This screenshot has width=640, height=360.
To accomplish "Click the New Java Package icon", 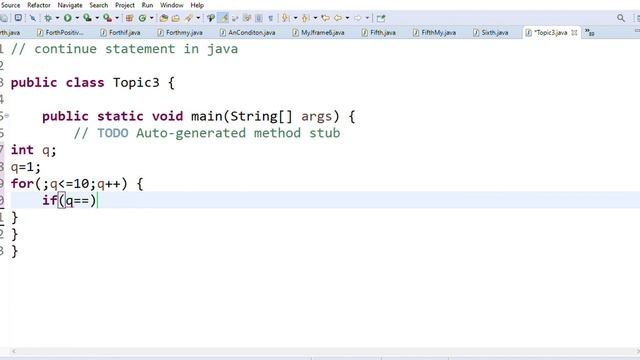I will tap(129, 18).
